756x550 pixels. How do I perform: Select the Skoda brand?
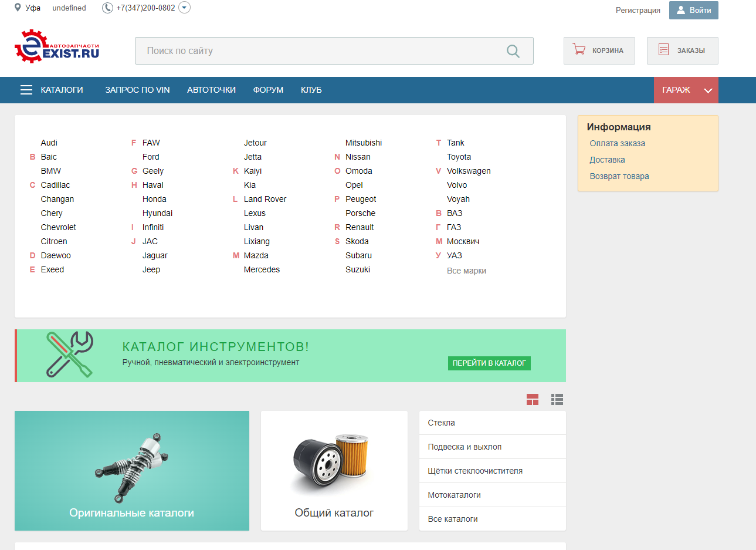coord(357,241)
